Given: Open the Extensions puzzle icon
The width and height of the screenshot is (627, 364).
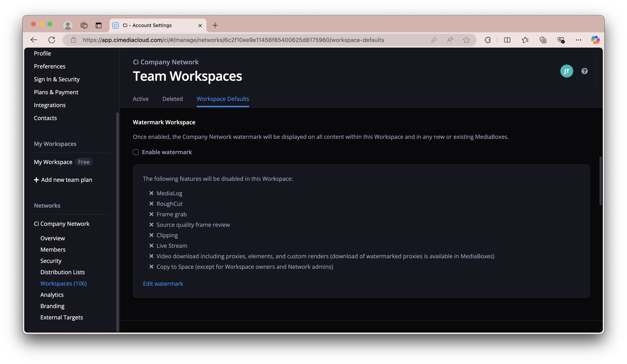Looking at the screenshot, I should click(x=488, y=40).
